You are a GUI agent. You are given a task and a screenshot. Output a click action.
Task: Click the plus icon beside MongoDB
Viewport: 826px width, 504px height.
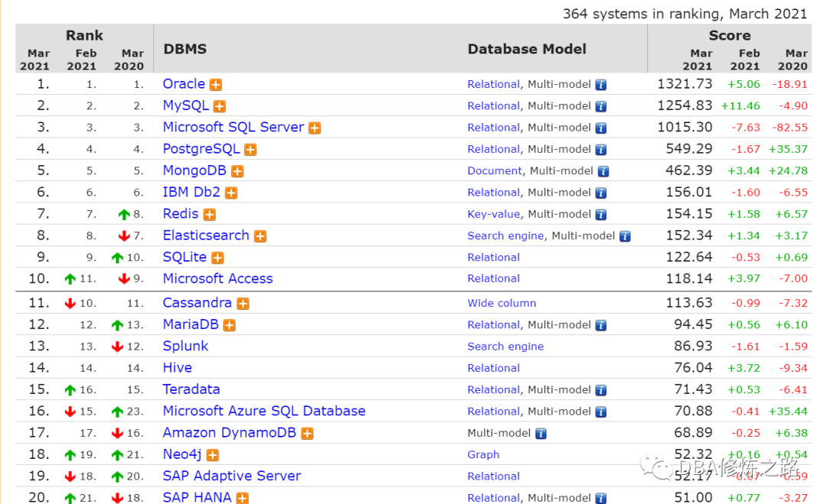pos(238,171)
